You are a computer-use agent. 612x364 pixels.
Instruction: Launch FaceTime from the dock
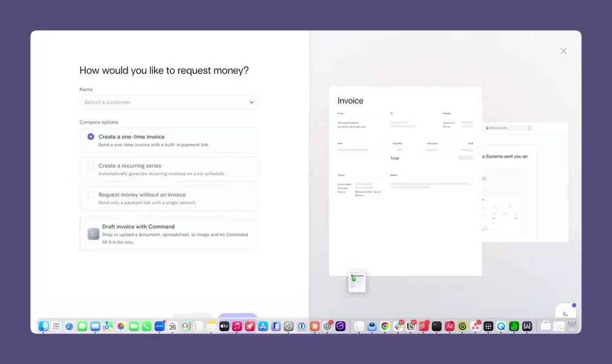pyautogui.click(x=134, y=326)
